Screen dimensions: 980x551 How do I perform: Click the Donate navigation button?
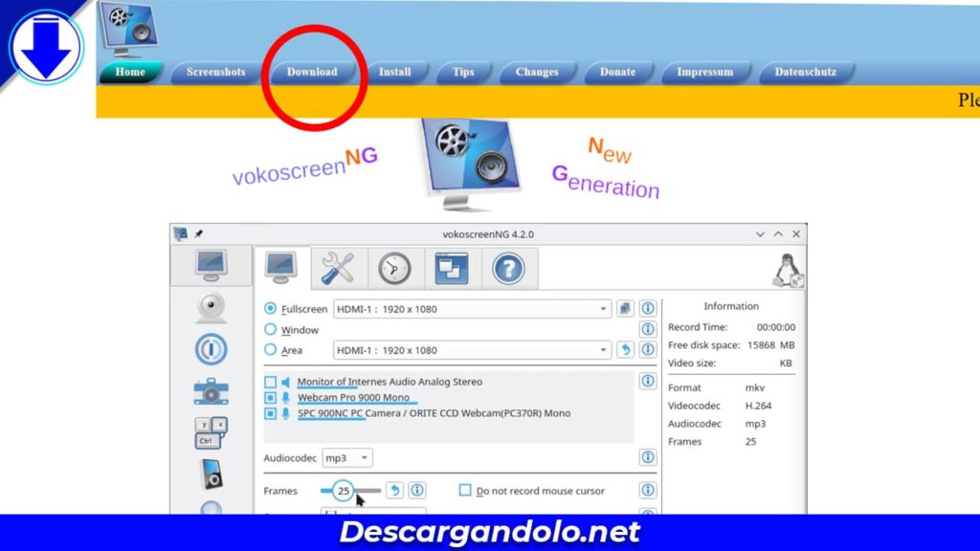(617, 71)
